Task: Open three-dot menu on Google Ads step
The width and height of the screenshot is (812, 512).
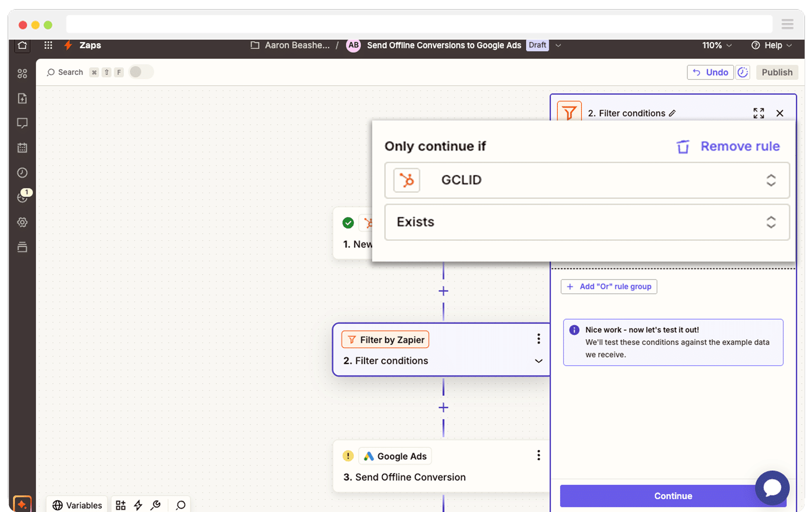Action: [538, 455]
